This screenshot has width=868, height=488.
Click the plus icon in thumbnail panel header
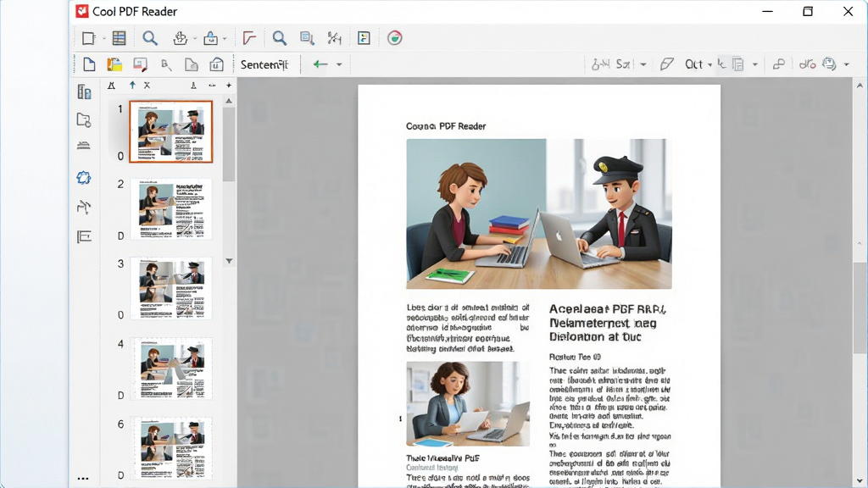229,86
